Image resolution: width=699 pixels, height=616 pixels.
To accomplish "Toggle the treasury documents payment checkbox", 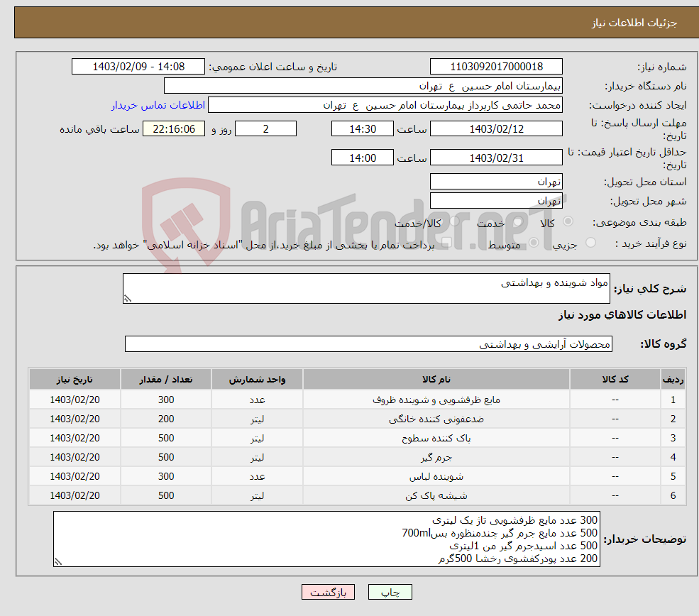I will 446,243.
